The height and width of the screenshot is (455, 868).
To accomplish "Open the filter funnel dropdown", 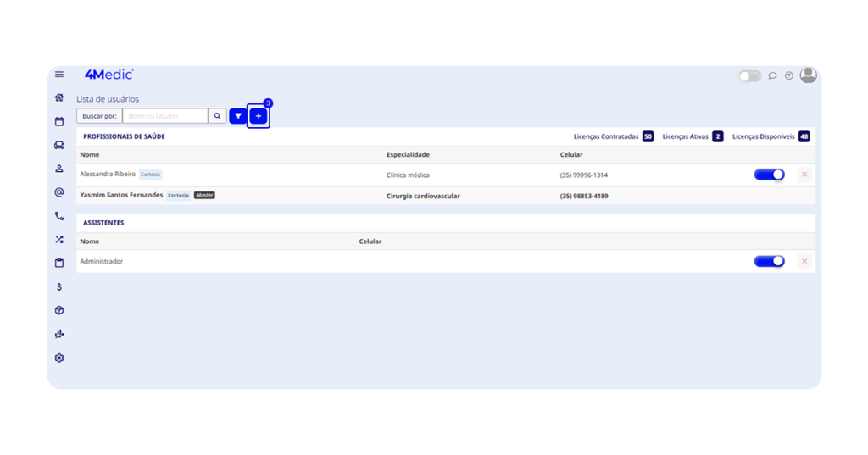I will 238,116.
